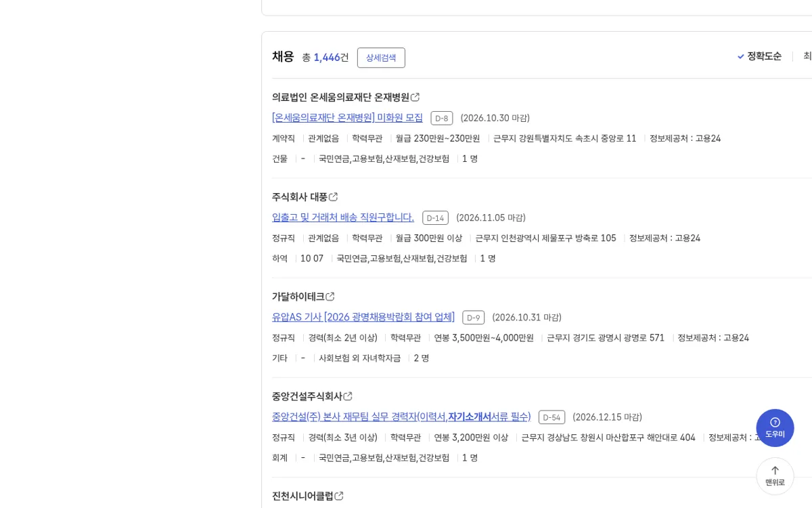
Task: Click 경력(최소 3년 이상) in 중앙건설 row
Action: click(x=343, y=437)
